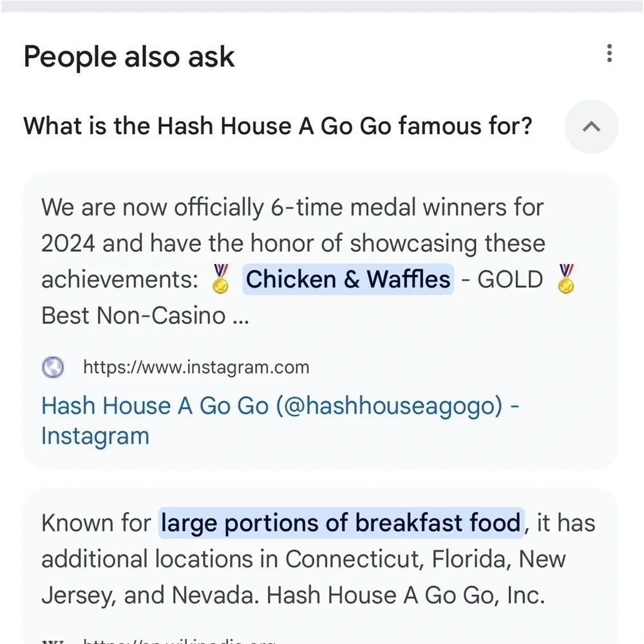The height and width of the screenshot is (644, 644).
Task: Click the medal emoji before Chicken & Waffles
Action: [x=220, y=279]
